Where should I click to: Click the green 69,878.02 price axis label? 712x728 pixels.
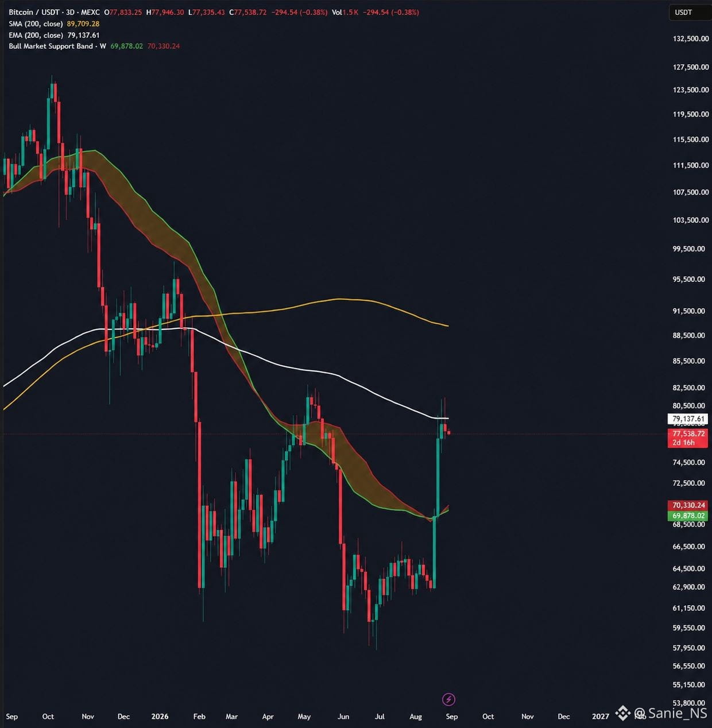click(688, 516)
